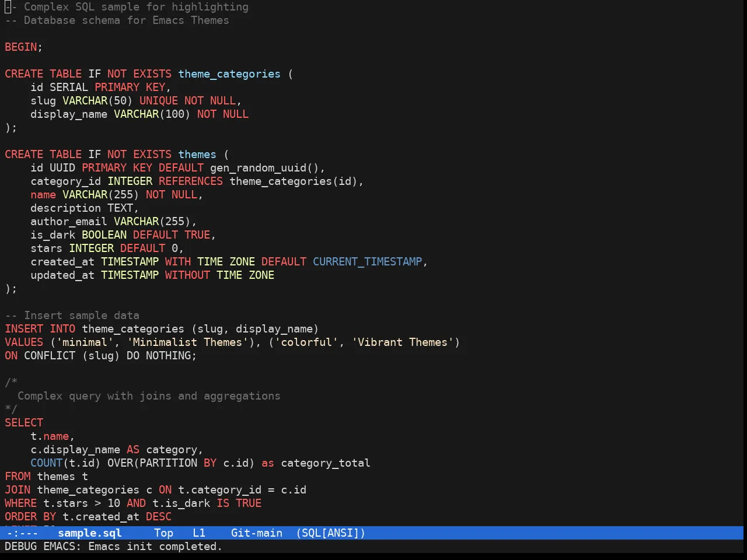Click display_name column definition
747x560 pixels.
139,114
